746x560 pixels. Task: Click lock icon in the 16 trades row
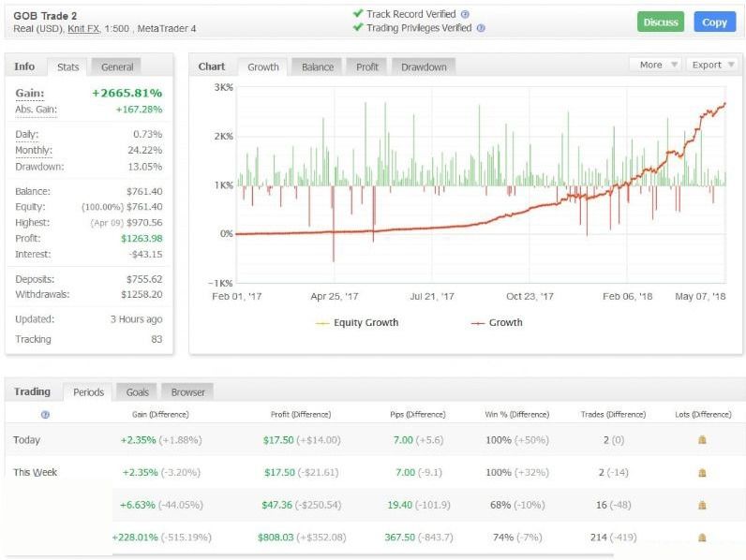pyautogui.click(x=702, y=505)
